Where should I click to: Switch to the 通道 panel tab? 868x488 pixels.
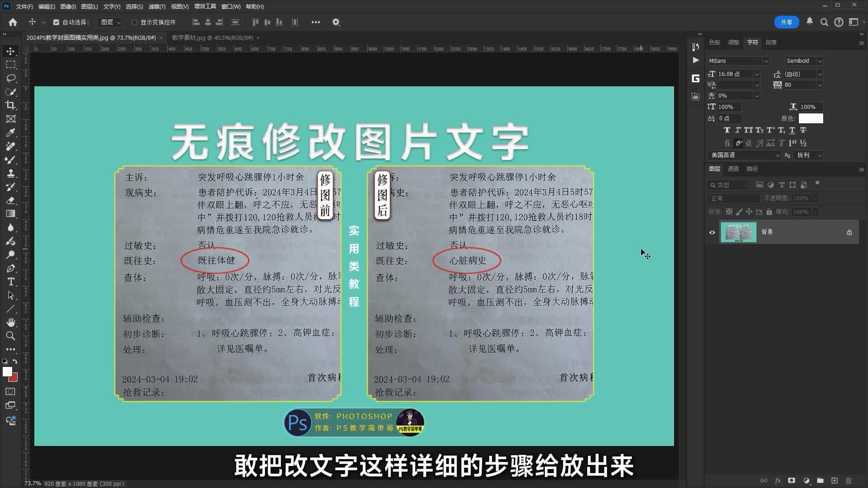733,169
